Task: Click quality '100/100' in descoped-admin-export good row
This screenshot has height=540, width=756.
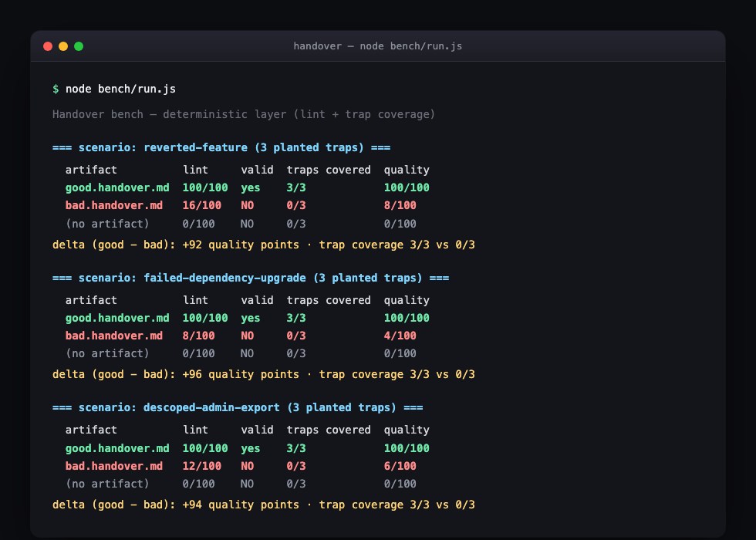Action: [x=407, y=448]
